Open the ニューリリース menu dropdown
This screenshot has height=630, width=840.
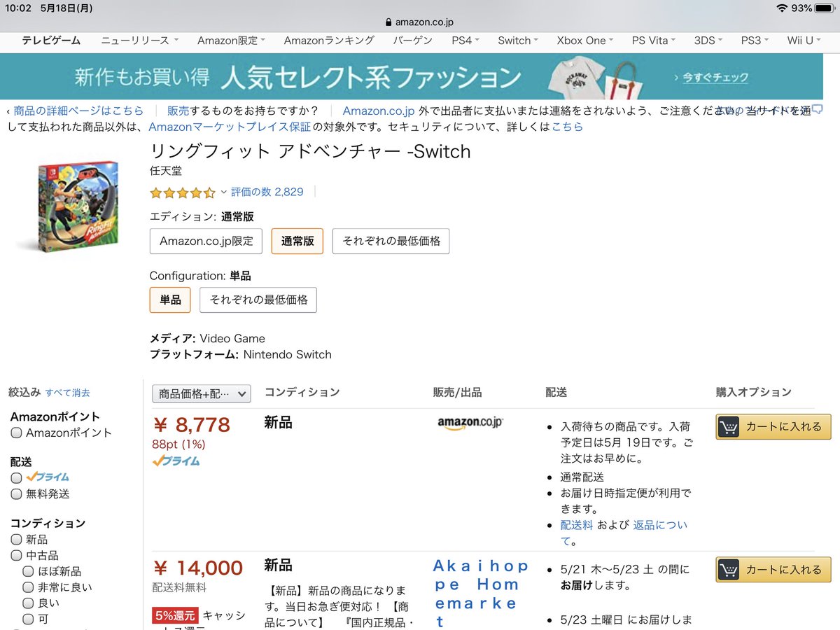[140, 41]
